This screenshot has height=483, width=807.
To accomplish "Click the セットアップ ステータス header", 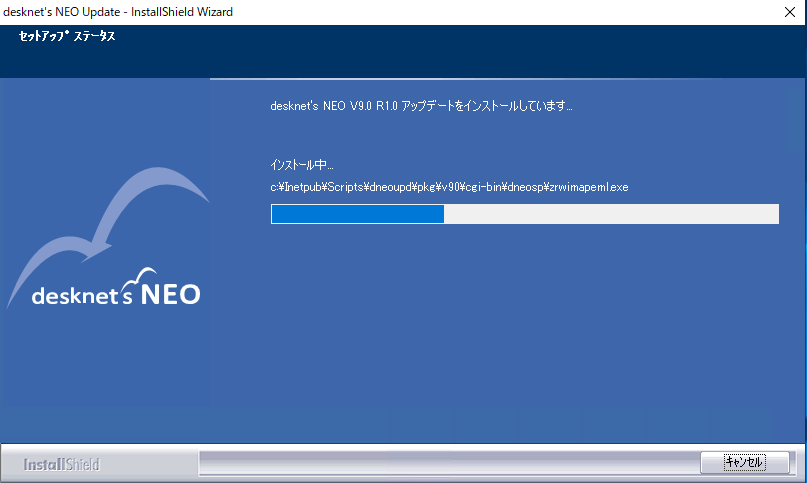I will tap(67, 36).
